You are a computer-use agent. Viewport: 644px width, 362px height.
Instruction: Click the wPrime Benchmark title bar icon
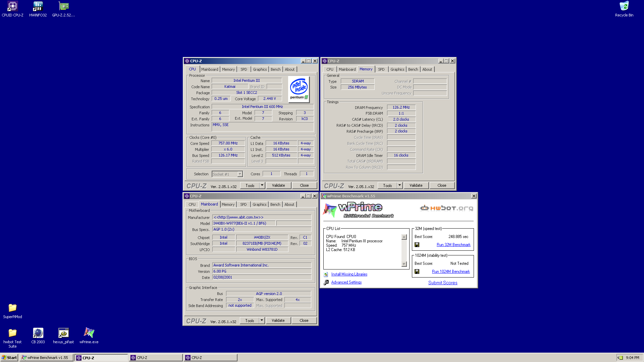[324, 196]
